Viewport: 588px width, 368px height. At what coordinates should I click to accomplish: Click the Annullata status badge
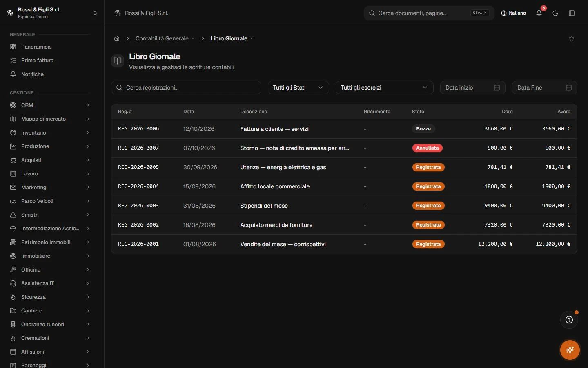[428, 148]
